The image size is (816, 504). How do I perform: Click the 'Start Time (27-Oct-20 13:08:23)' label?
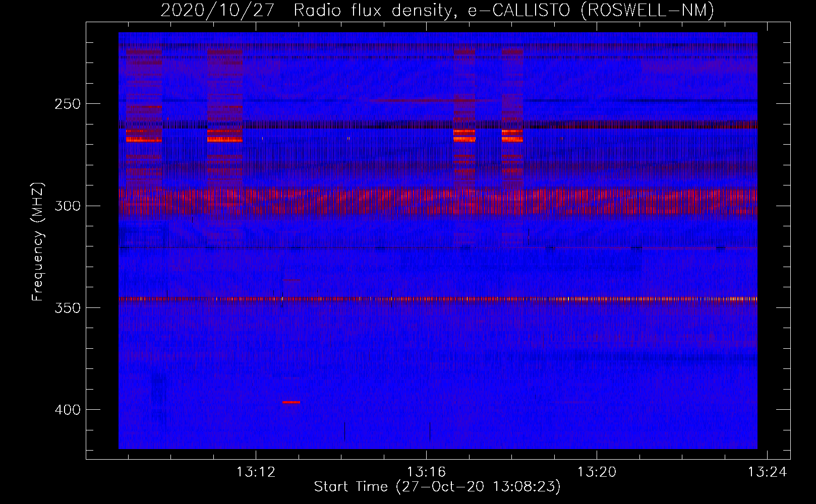point(437,487)
